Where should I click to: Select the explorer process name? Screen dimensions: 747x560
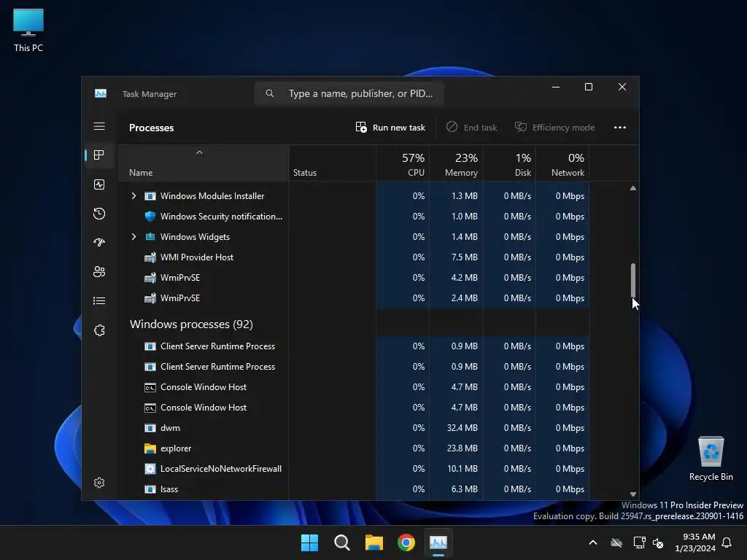pos(176,448)
